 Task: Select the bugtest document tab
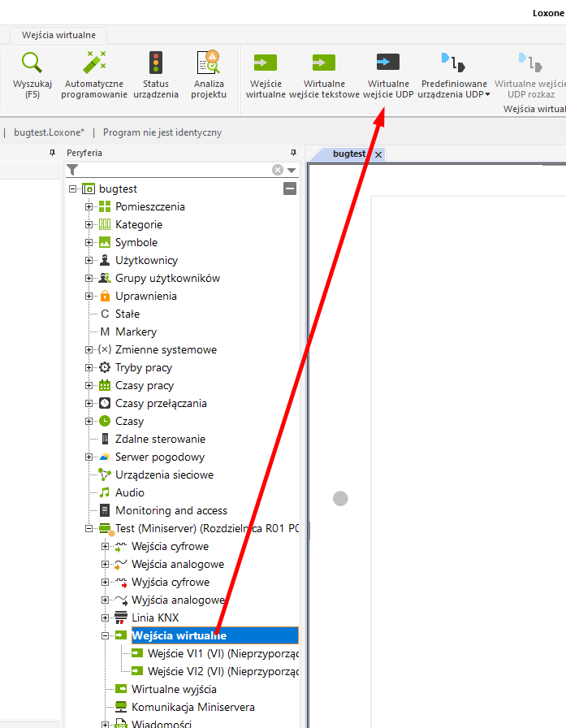(x=348, y=154)
